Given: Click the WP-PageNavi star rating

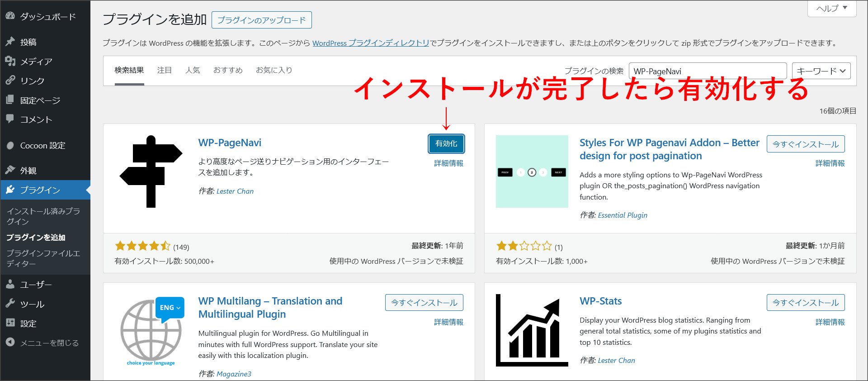Looking at the screenshot, I should tap(143, 246).
